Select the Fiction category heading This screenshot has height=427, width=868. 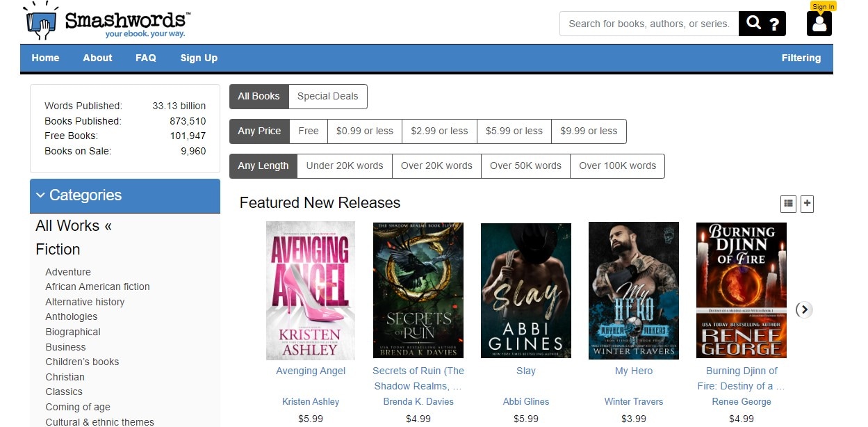coord(58,249)
